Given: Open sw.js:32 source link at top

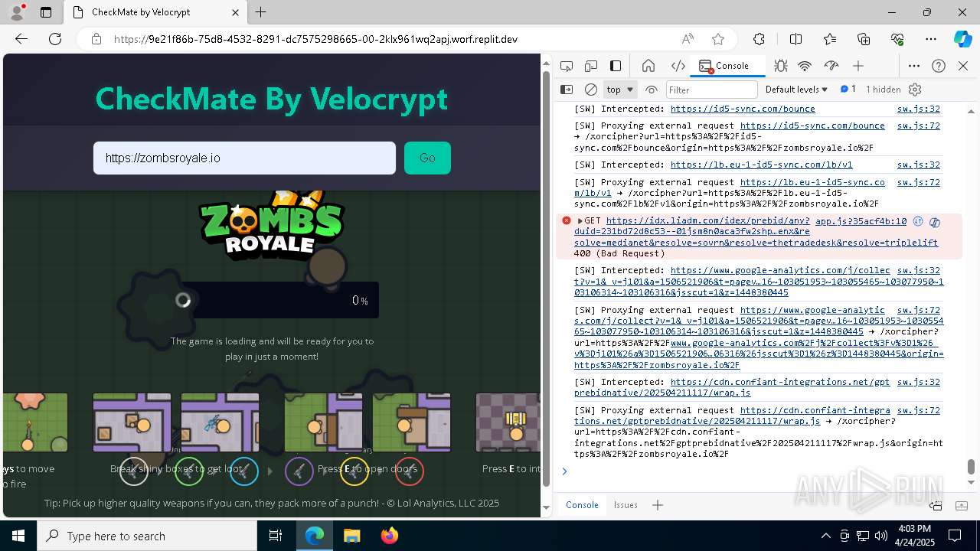Looking at the screenshot, I should click(919, 109).
